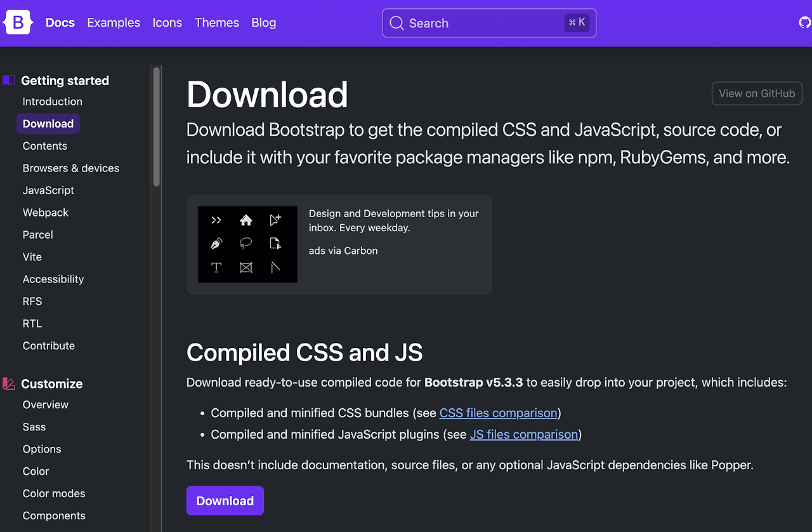812x532 pixels.
Task: Open the Docs nav item
Action: coord(60,23)
